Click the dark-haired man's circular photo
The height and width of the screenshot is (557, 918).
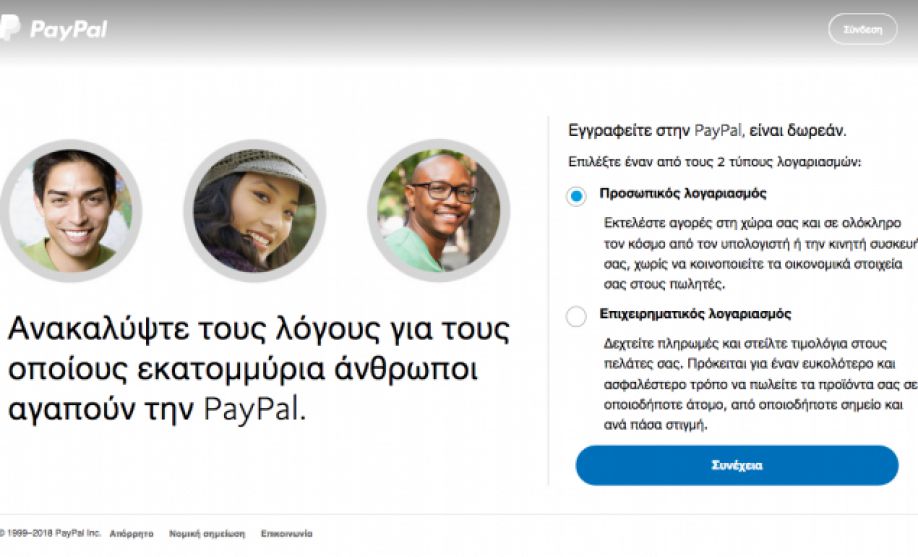[x=71, y=211]
